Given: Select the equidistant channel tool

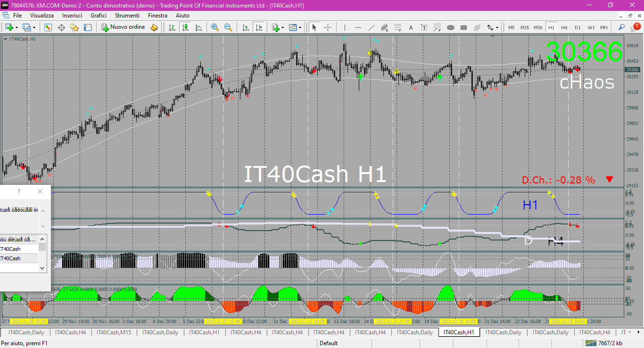Looking at the screenshot, I should click(x=384, y=27).
